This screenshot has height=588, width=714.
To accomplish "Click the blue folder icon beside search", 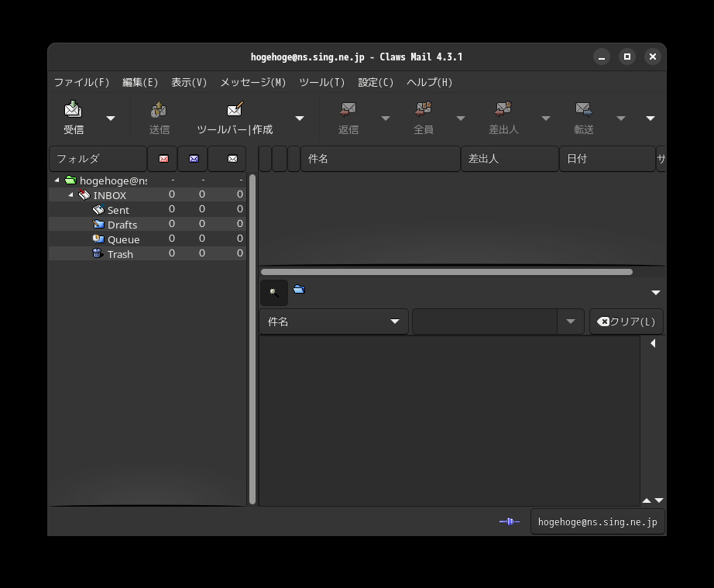I will [x=299, y=290].
